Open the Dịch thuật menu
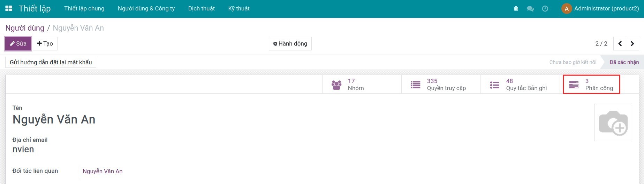This screenshot has height=184, width=644. 201,9
